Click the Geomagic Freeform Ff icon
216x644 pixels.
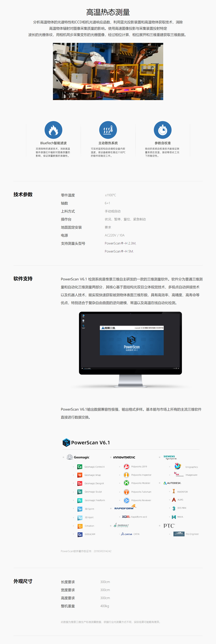(x=80, y=500)
